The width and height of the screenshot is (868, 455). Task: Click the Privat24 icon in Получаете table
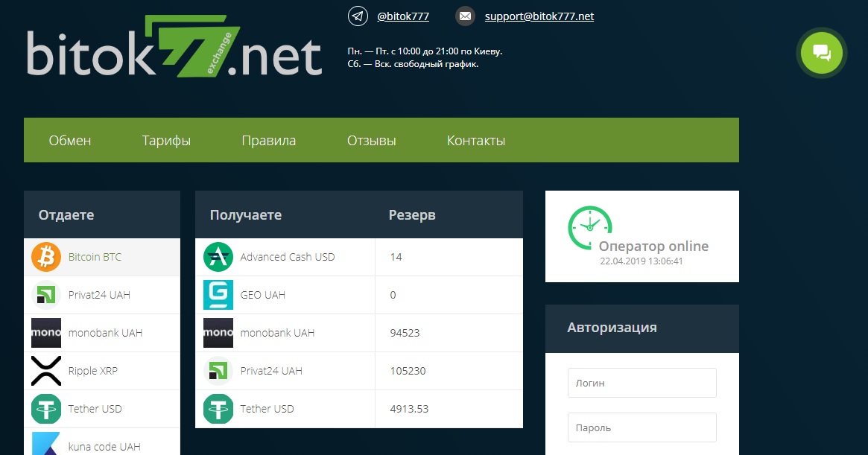click(218, 371)
